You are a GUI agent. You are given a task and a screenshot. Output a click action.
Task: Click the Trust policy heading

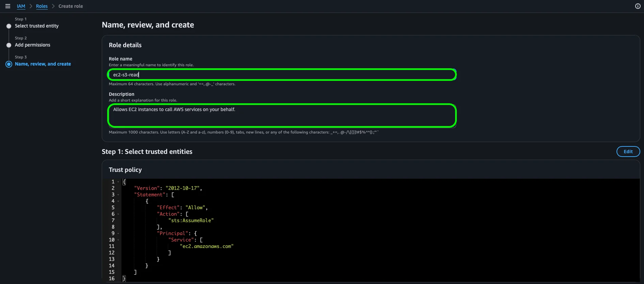point(125,170)
